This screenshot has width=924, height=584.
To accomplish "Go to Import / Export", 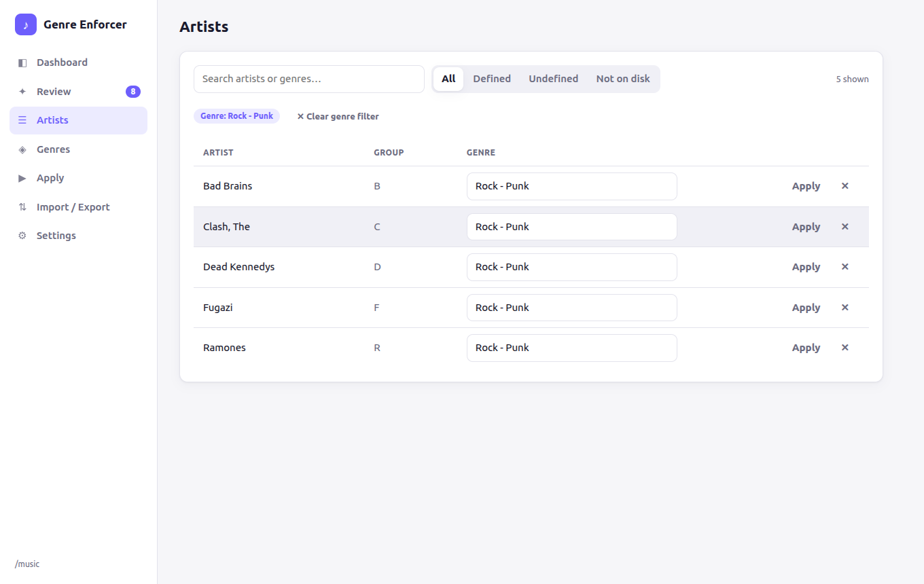I will pos(78,207).
